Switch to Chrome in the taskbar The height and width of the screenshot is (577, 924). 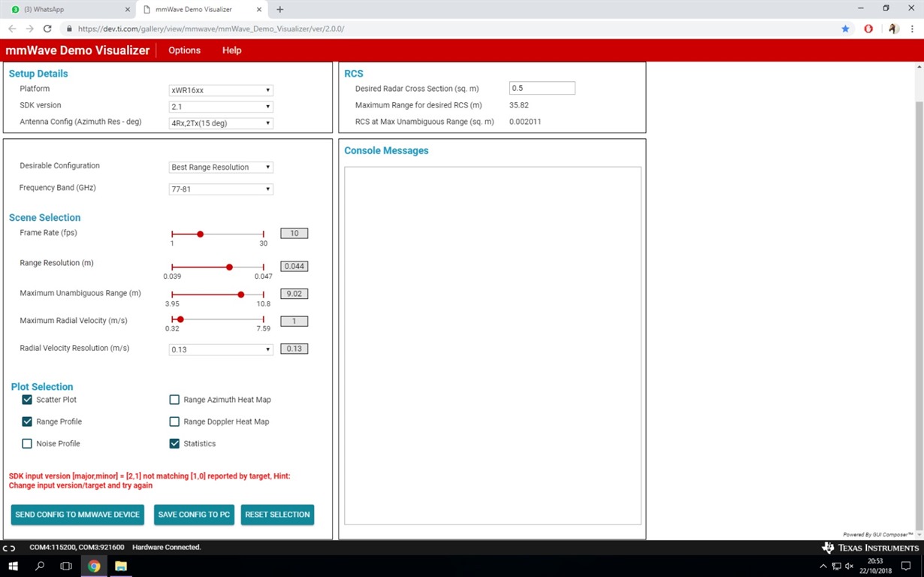[x=94, y=566]
